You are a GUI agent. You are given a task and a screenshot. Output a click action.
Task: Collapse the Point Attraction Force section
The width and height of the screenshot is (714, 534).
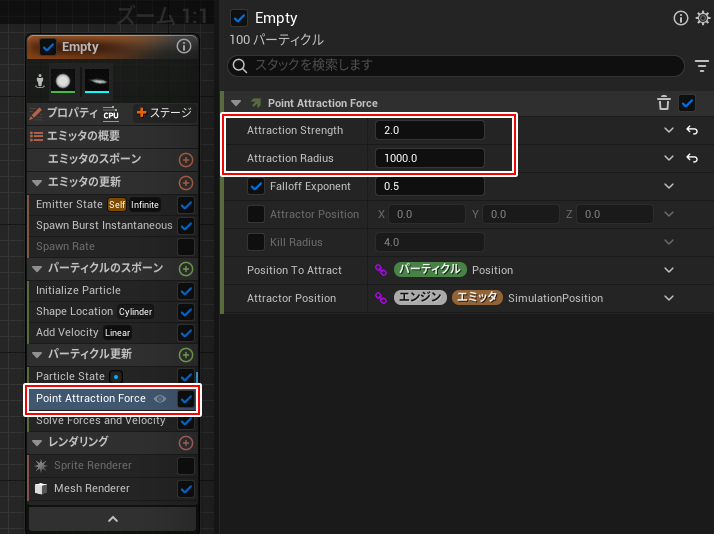tap(236, 103)
